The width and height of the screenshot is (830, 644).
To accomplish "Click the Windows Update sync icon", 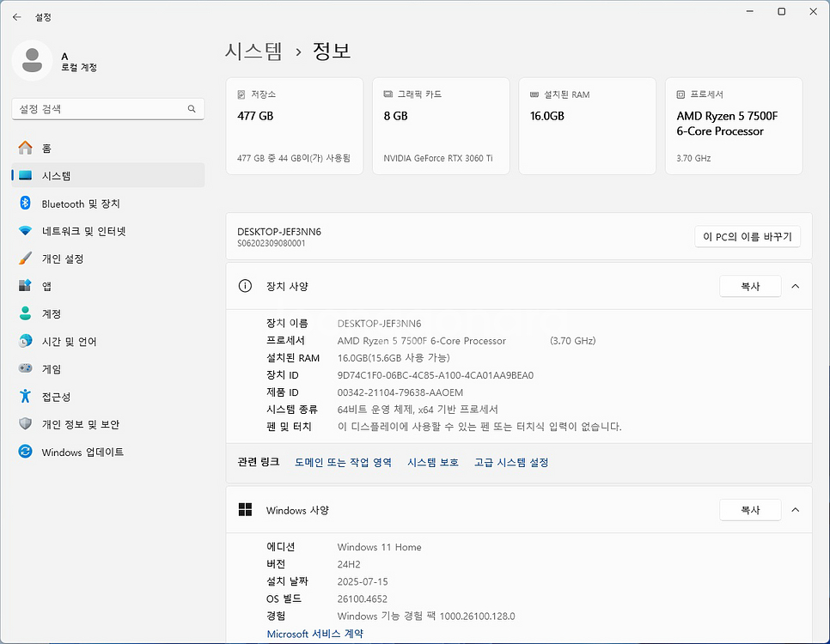I will [25, 452].
